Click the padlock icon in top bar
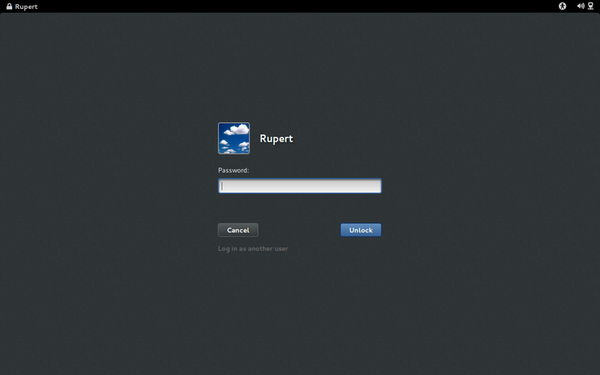600x375 pixels. (9, 7)
